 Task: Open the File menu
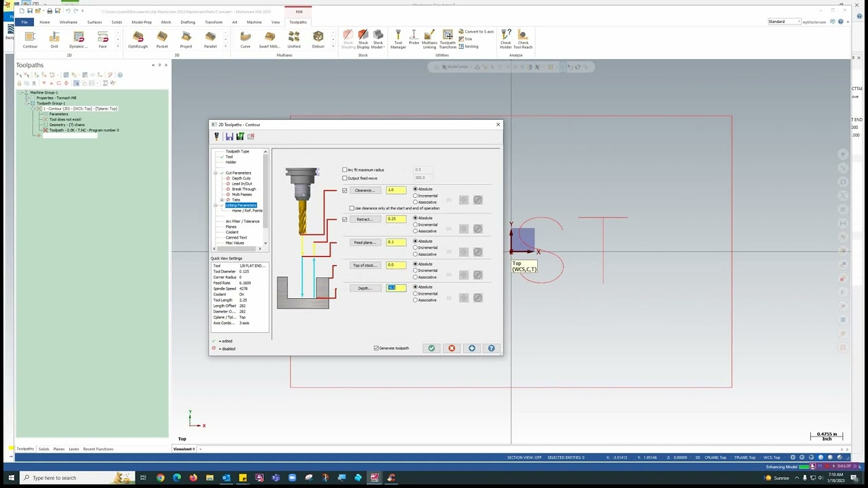[x=24, y=22]
